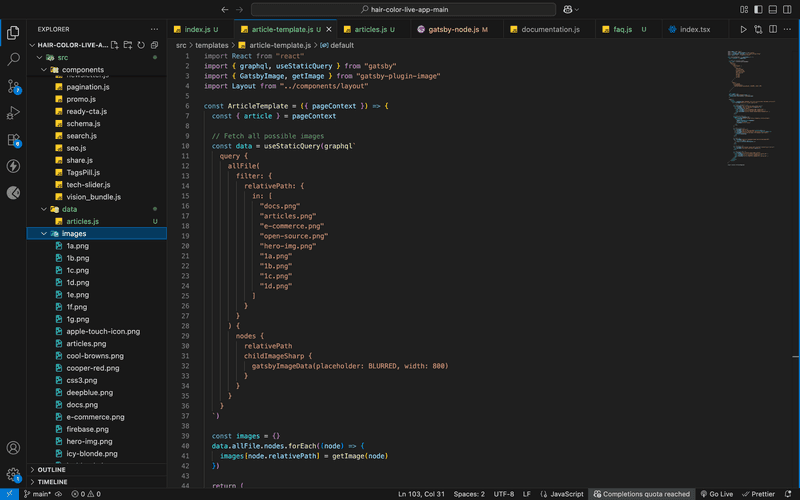The height and width of the screenshot is (500, 800).
Task: Open the Accounts menu icon
Action: pyautogui.click(x=13, y=447)
